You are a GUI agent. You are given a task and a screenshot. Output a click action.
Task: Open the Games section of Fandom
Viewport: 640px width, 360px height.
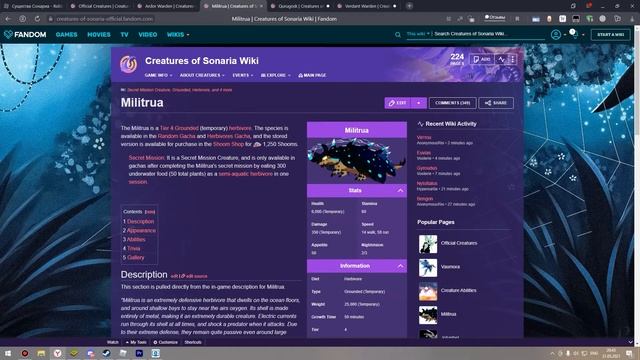pos(67,35)
